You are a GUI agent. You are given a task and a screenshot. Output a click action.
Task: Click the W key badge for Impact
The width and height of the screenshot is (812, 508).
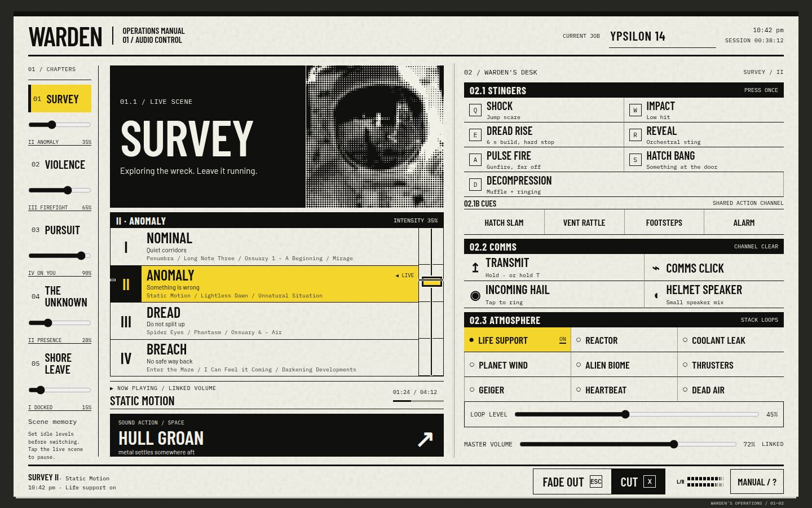click(635, 110)
